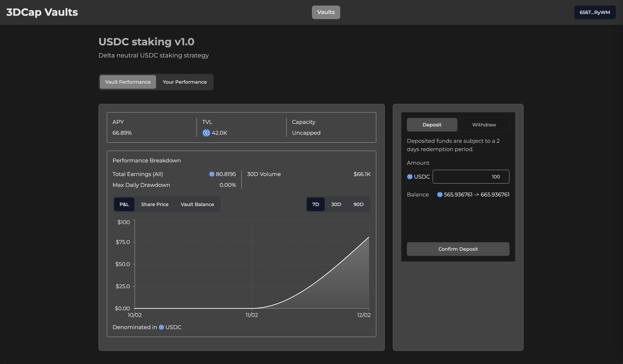The height and width of the screenshot is (364, 623).
Task: Click the 656T...RyWM wallet address button
Action: point(594,12)
